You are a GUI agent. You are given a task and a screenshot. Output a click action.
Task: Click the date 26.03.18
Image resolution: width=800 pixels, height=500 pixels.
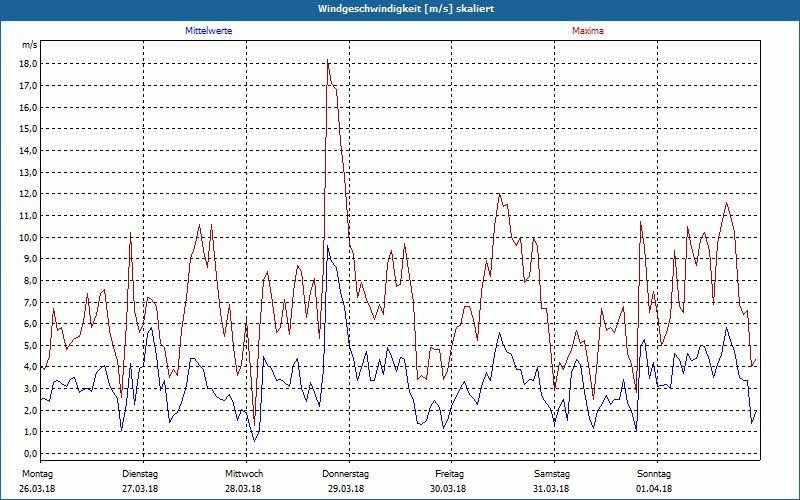(37, 489)
